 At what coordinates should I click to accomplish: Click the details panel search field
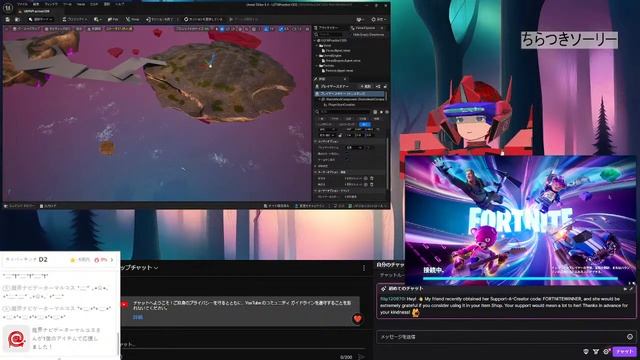344,112
